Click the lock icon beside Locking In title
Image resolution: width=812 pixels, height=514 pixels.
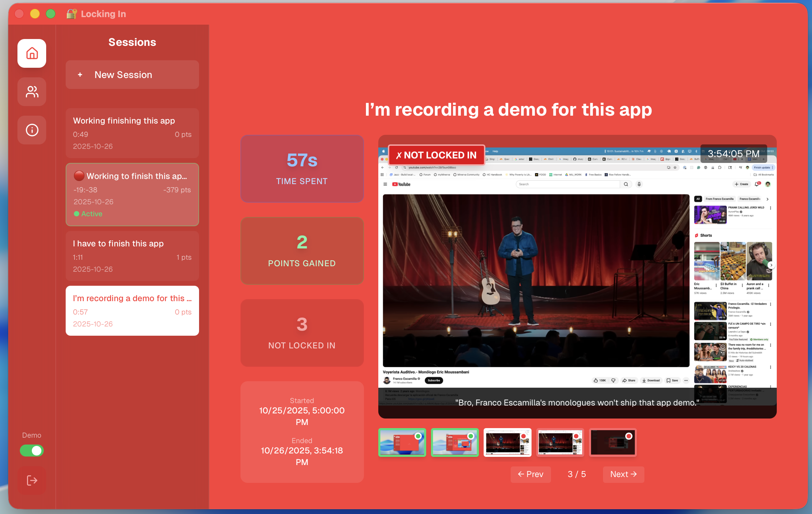pos(71,14)
